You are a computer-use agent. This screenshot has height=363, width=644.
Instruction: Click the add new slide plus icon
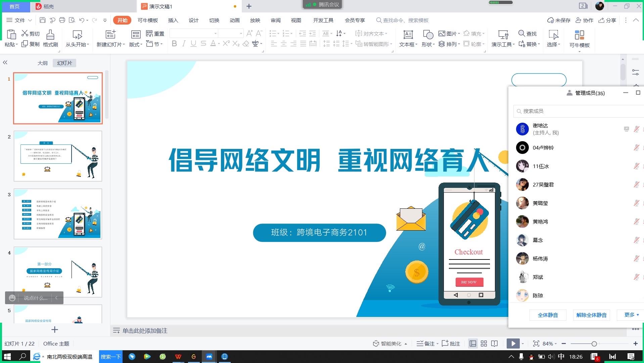(55, 330)
